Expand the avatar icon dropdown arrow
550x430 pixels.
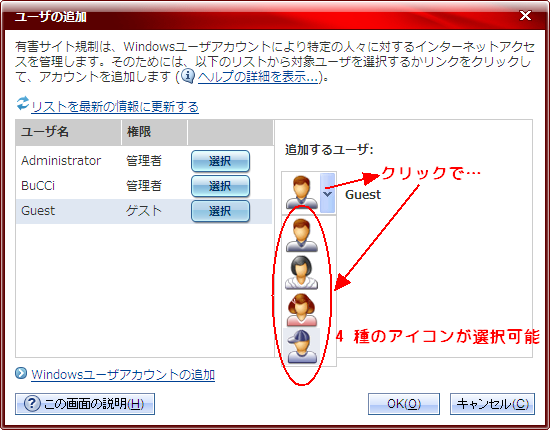click(x=327, y=193)
